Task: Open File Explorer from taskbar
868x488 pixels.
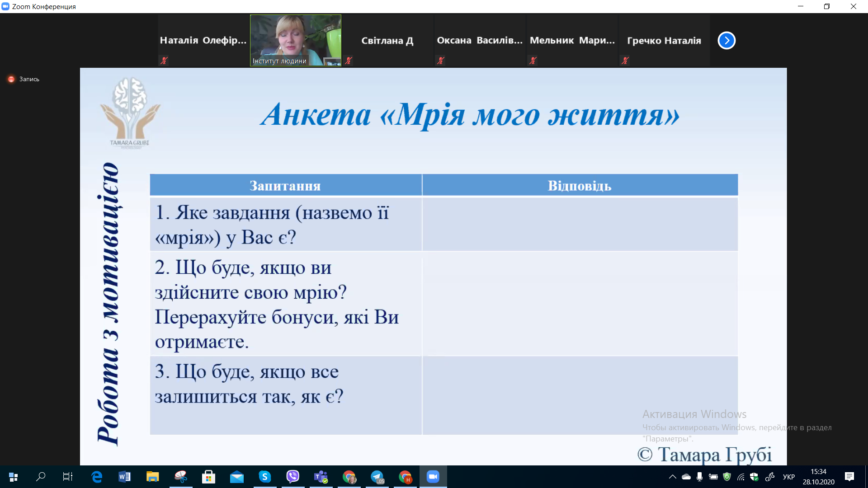Action: click(x=152, y=477)
